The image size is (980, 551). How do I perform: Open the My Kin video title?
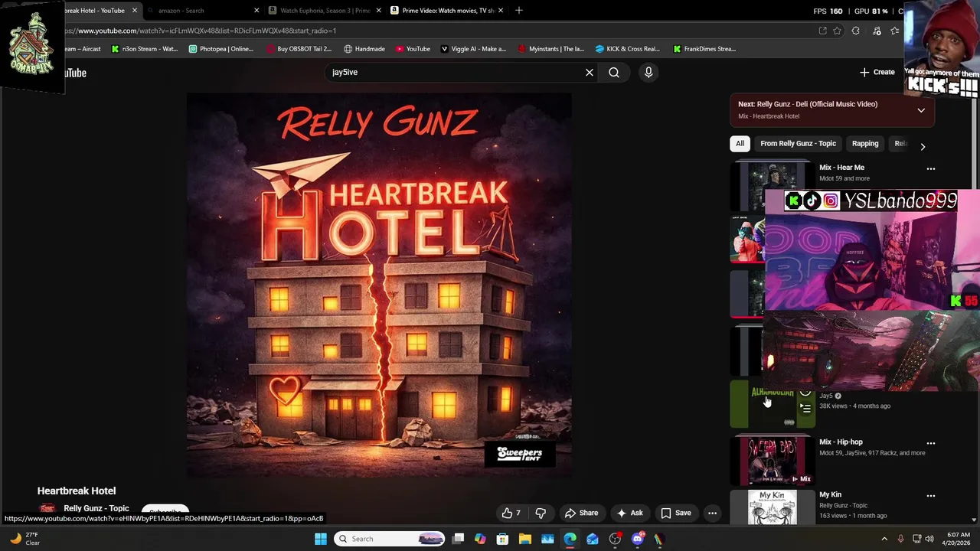(830, 495)
